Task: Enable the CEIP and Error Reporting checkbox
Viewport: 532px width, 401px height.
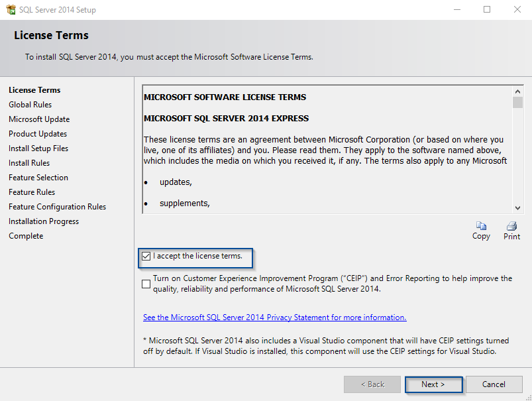Action: tap(146, 284)
